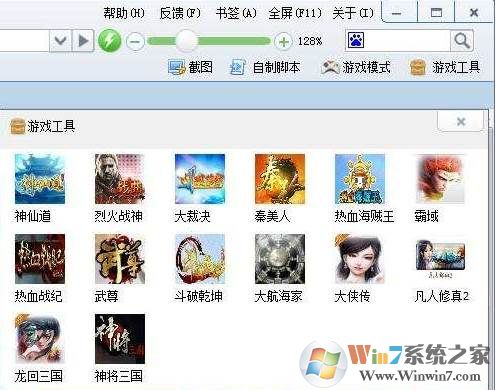Open the 帮助(H) menu
Screen dimensions: 497x390
(124, 13)
